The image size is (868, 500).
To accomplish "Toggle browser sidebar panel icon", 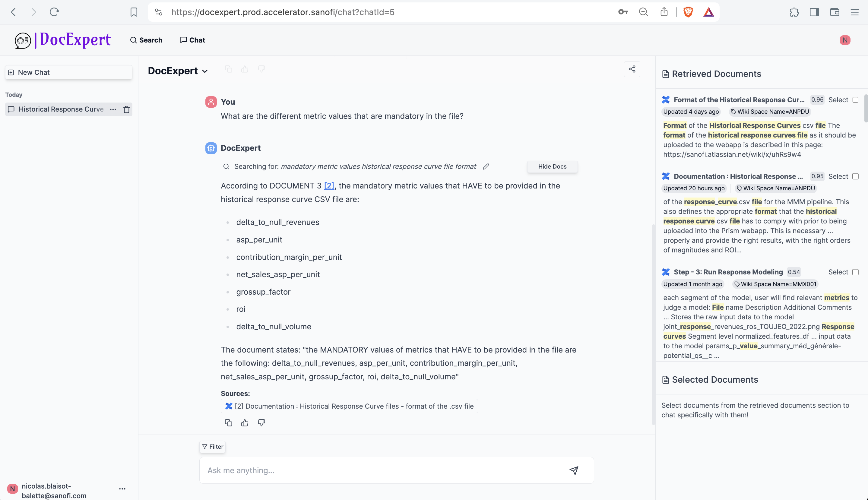I will 814,12.
